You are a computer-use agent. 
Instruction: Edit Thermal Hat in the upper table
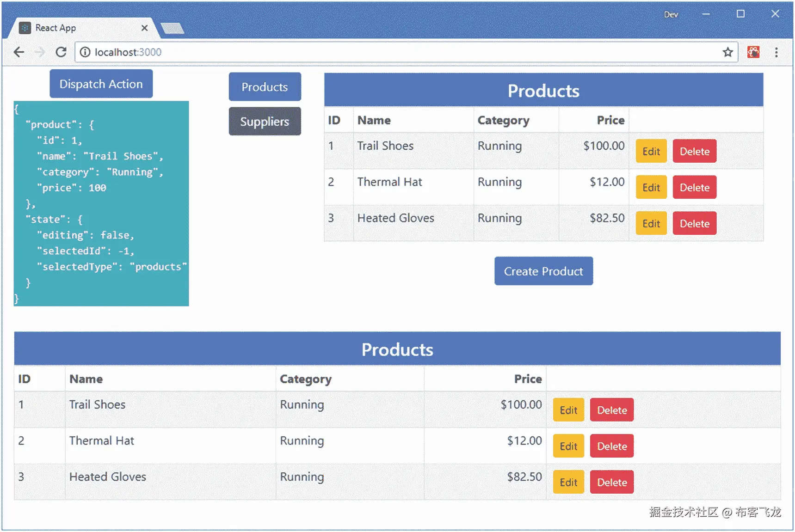651,187
